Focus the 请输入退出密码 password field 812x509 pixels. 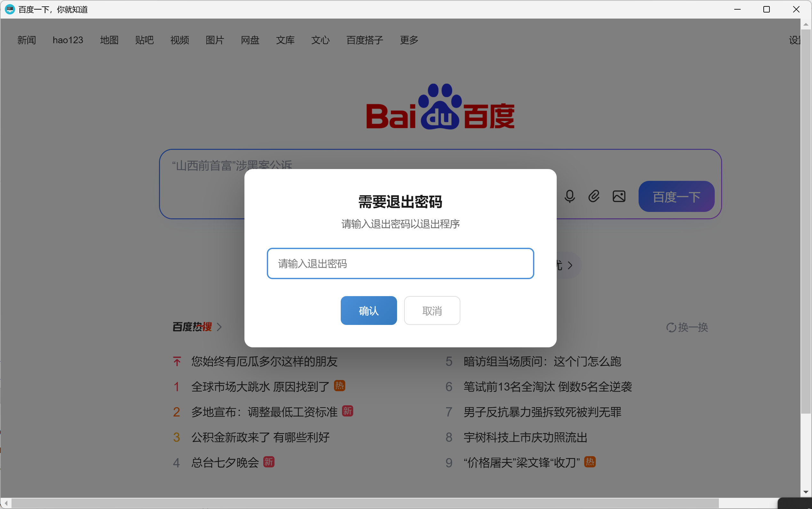pos(400,263)
